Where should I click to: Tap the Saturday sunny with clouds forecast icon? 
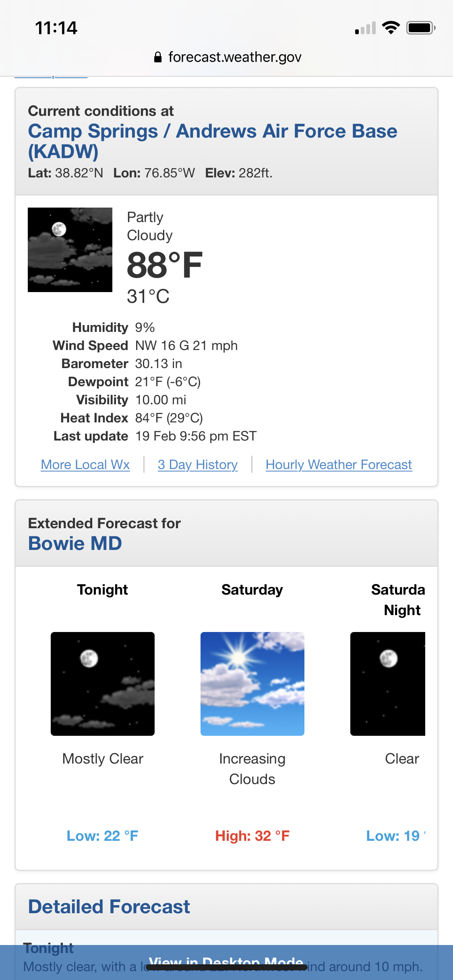point(252,684)
